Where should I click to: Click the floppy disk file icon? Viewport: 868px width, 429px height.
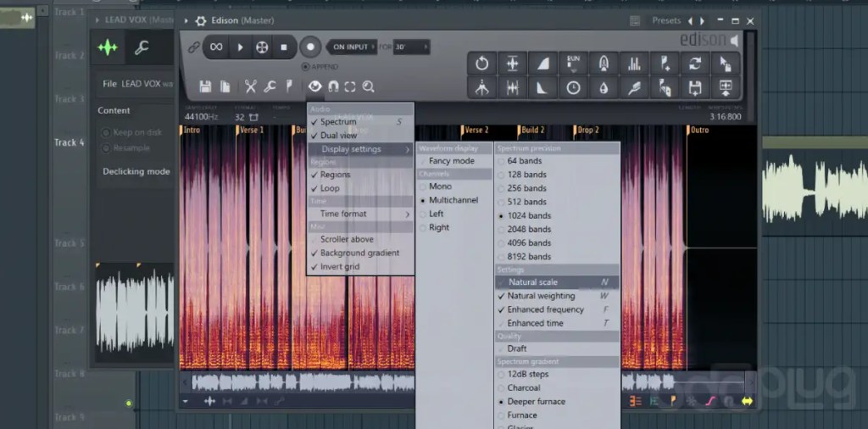click(x=205, y=86)
